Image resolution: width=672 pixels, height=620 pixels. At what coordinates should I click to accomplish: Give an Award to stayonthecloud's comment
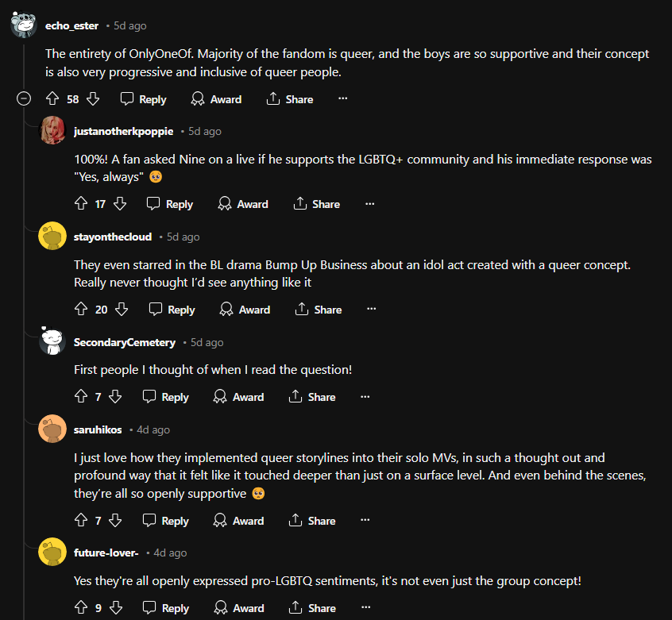tap(245, 310)
